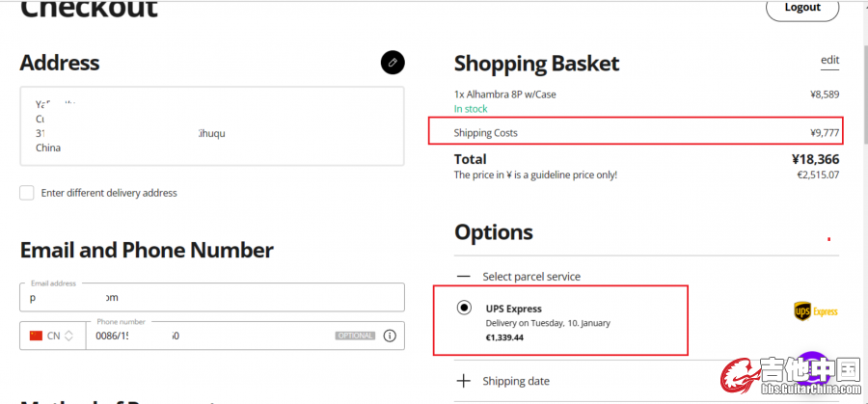Image resolution: width=868 pixels, height=404 pixels.
Task: Click the Shipping Costs row
Action: click(635, 132)
